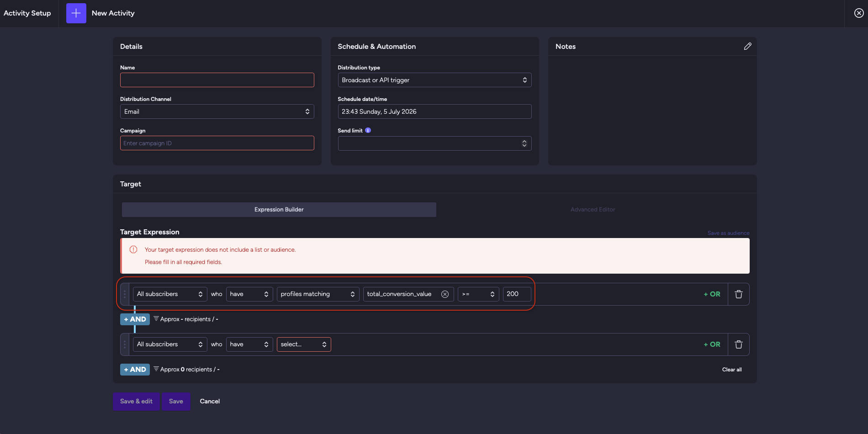Open the >= operator dropdown

478,294
